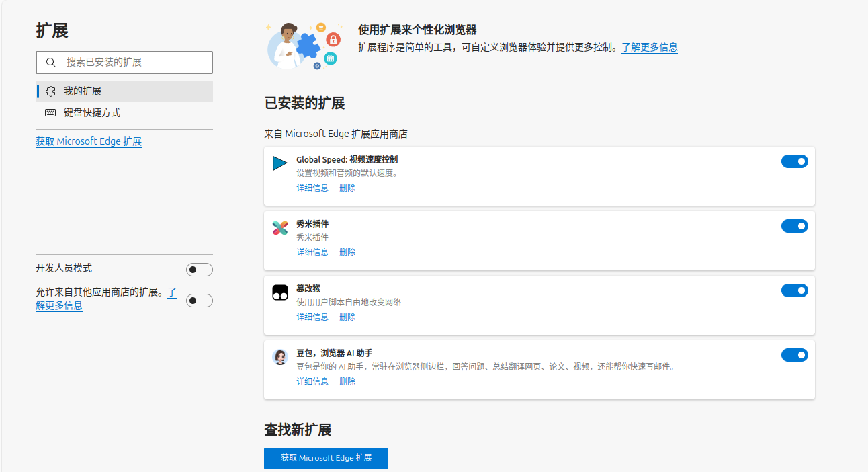Image resolution: width=868 pixels, height=472 pixels.
Task: Click the Global Speed extension icon
Action: pyautogui.click(x=280, y=163)
